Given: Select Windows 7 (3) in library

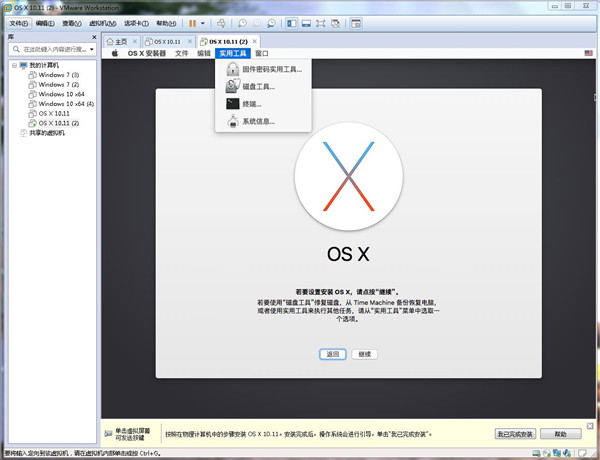Looking at the screenshot, I should point(54,75).
